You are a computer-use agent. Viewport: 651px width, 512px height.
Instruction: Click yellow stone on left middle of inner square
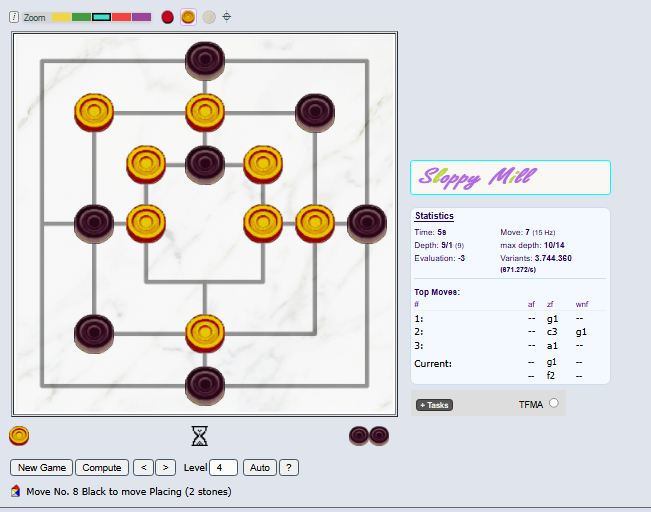tap(146, 223)
